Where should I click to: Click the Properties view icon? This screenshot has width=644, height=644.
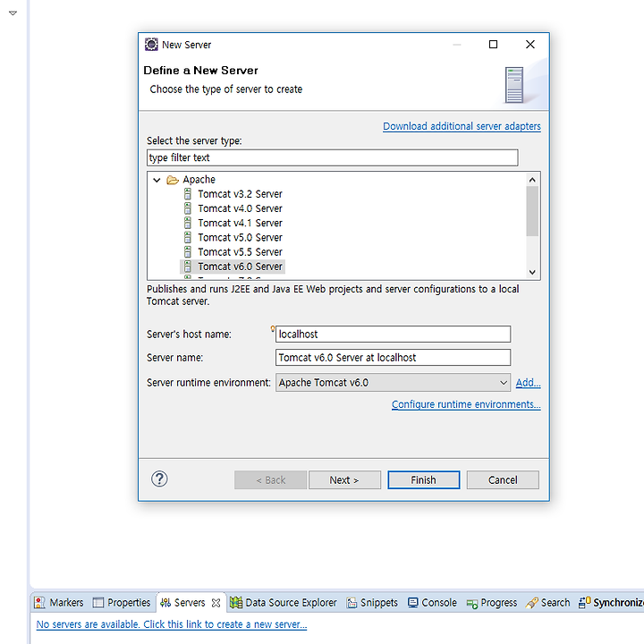(98, 603)
